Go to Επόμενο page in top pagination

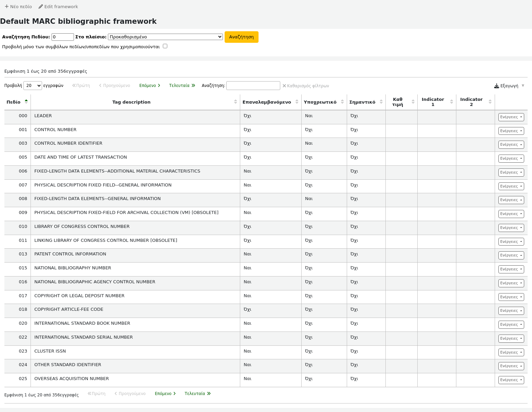(x=150, y=86)
